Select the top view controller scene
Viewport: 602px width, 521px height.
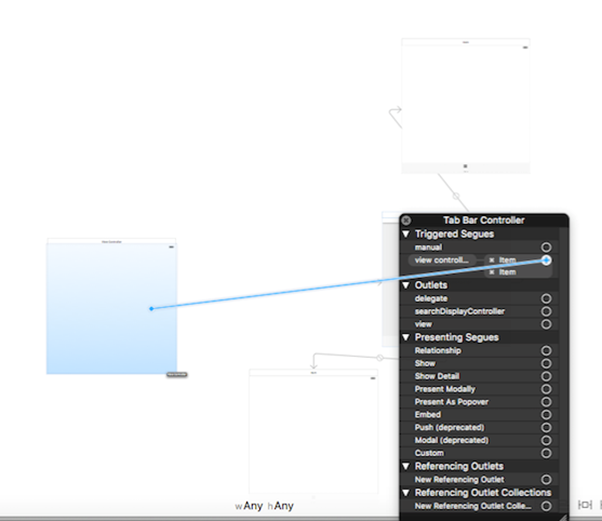[466, 106]
